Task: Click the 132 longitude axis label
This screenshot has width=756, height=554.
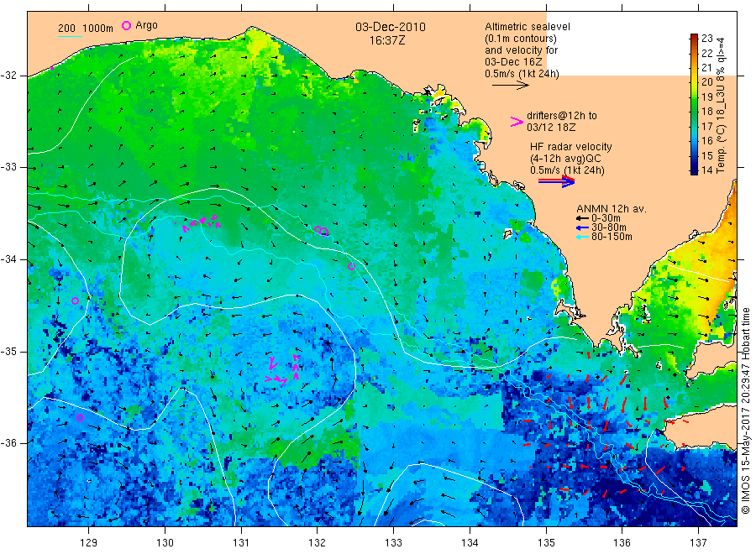Action: tap(318, 543)
